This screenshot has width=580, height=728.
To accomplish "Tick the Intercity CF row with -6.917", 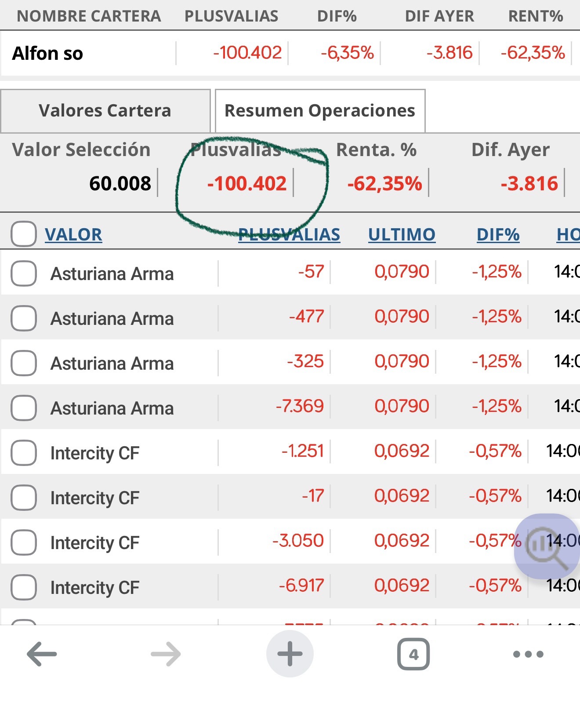I will tap(24, 587).
